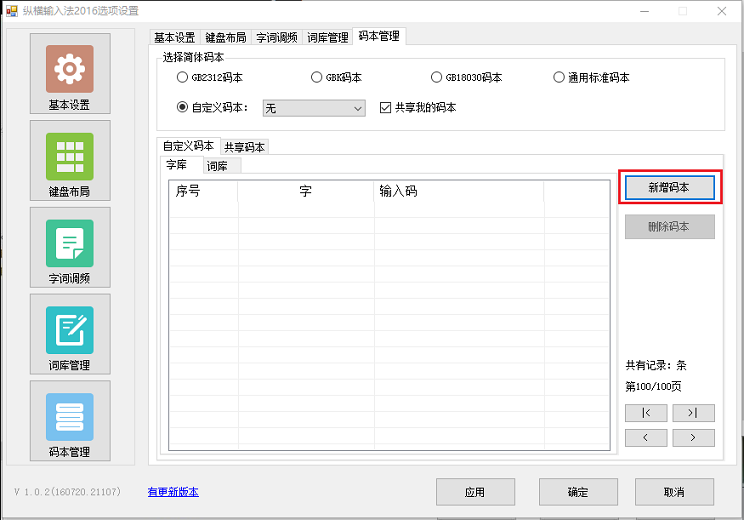Click 有更新版本 update link
Image resolution: width=744 pixels, height=520 pixels.
[x=173, y=492]
